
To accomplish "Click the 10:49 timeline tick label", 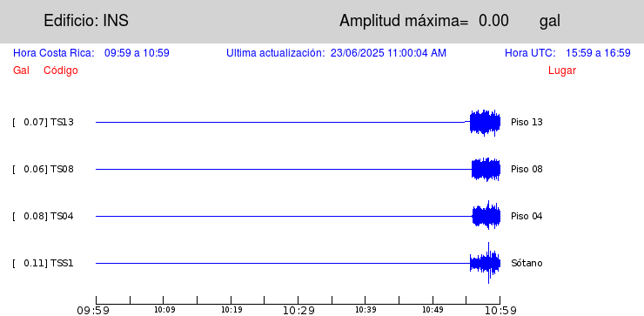I will [x=433, y=310].
